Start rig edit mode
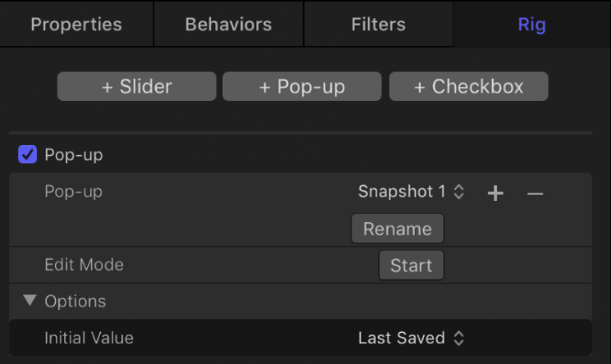The height and width of the screenshot is (364, 611). pos(411,266)
